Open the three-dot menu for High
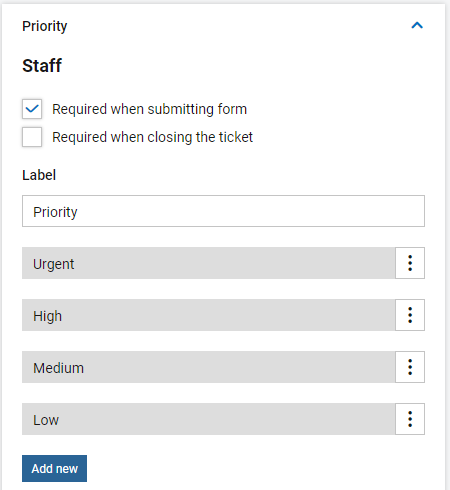 (x=410, y=315)
